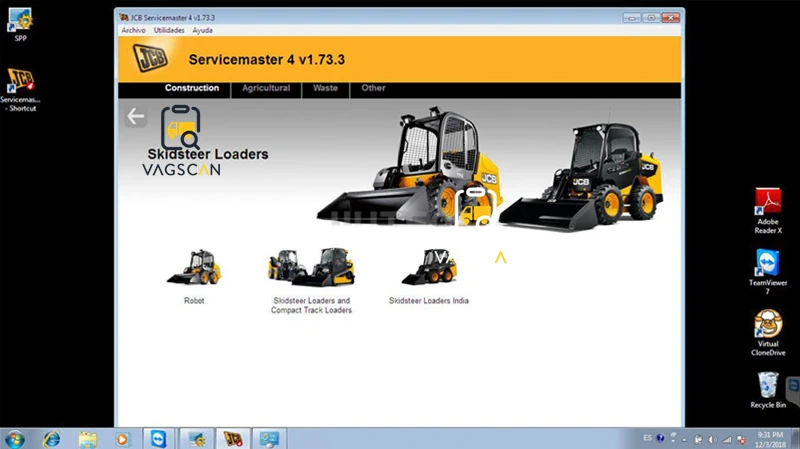Open the Action Center flag icon

pos(741,440)
